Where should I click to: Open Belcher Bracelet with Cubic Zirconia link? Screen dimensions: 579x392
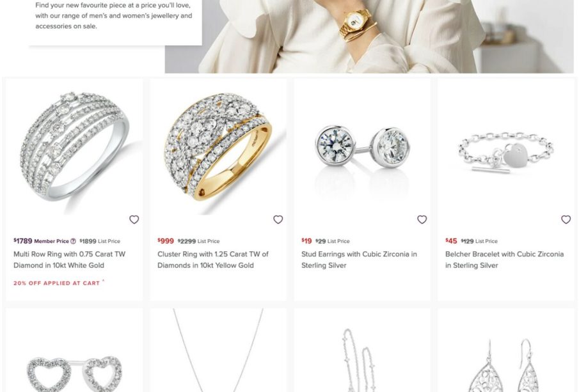coord(504,260)
